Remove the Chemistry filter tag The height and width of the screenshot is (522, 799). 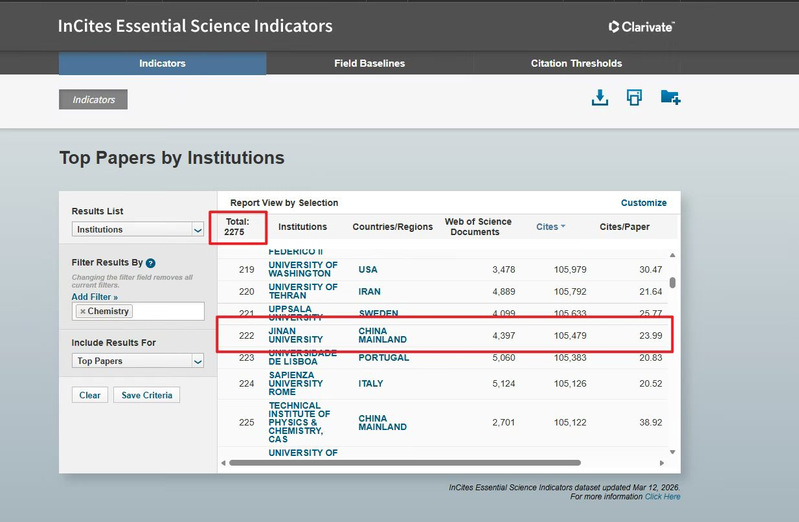[82, 312]
